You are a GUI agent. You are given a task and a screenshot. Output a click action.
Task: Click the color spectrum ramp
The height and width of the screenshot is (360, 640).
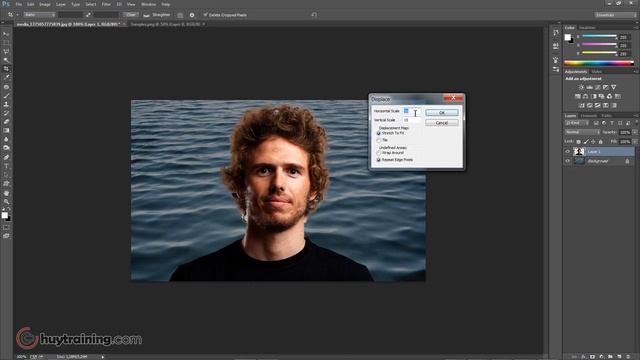tap(599, 63)
